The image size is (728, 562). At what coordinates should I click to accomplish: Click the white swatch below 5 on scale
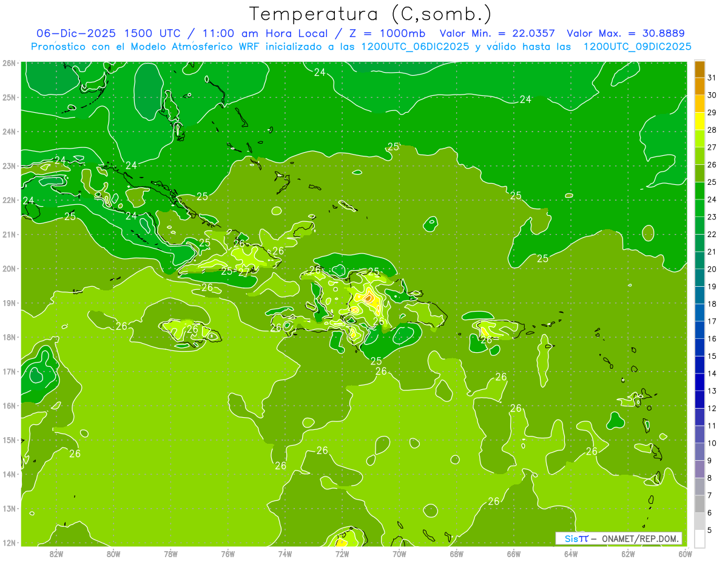(x=699, y=538)
